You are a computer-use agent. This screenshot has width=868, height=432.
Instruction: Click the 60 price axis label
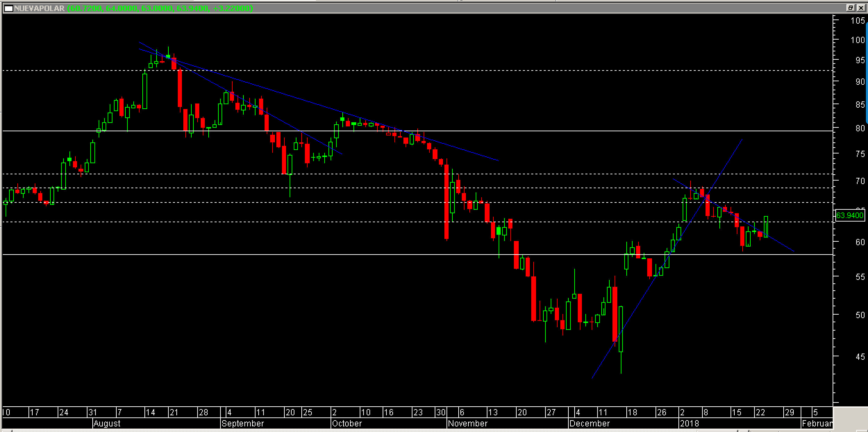pos(860,242)
